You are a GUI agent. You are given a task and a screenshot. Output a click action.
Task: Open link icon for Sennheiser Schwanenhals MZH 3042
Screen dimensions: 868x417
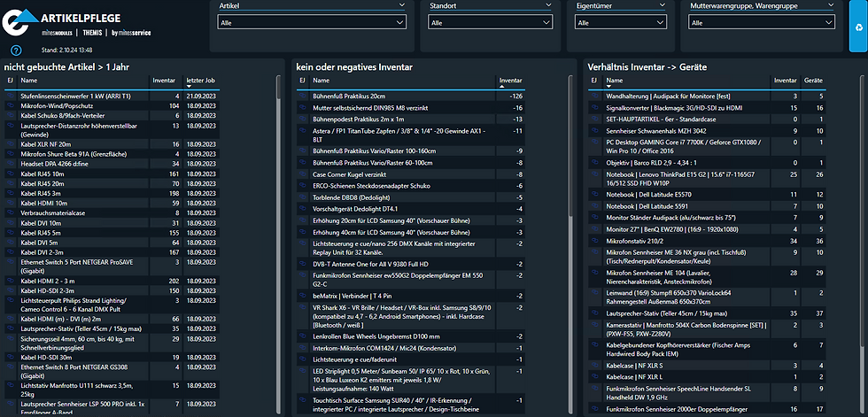pyautogui.click(x=595, y=130)
